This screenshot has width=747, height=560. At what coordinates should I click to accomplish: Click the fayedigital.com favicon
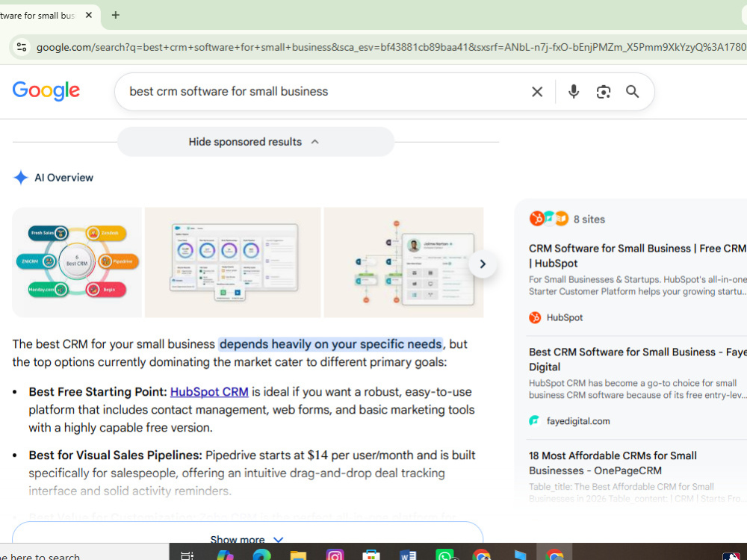pos(535,421)
